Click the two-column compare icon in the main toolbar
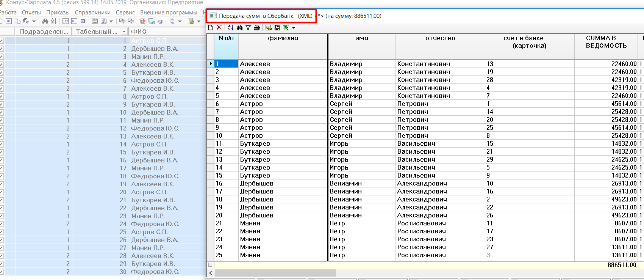Screen dimensions: 644x280 pyautogui.click(x=160, y=21)
